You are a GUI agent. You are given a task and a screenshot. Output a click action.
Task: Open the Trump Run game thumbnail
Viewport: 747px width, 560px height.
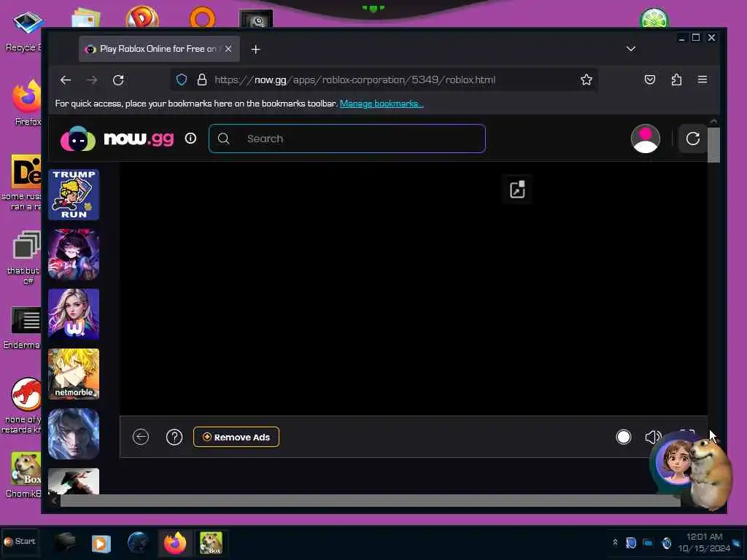click(74, 194)
